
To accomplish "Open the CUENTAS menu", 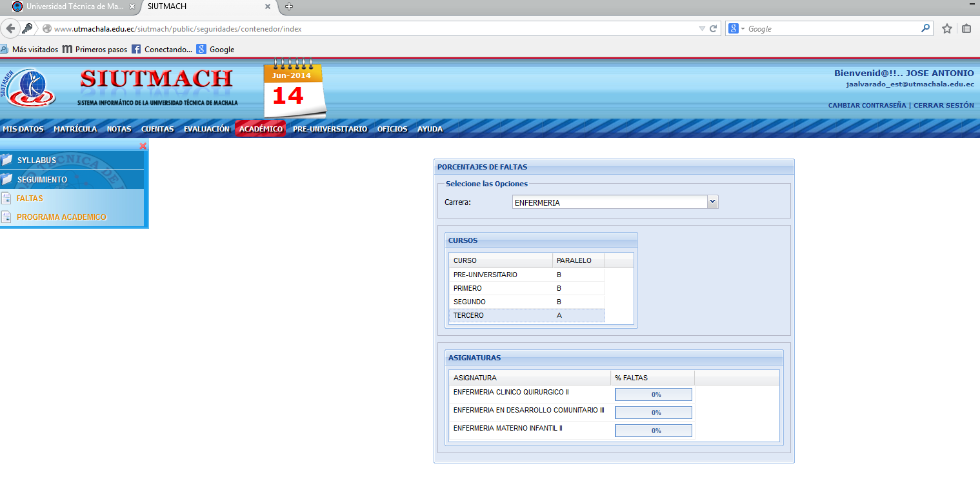I will pyautogui.click(x=157, y=129).
